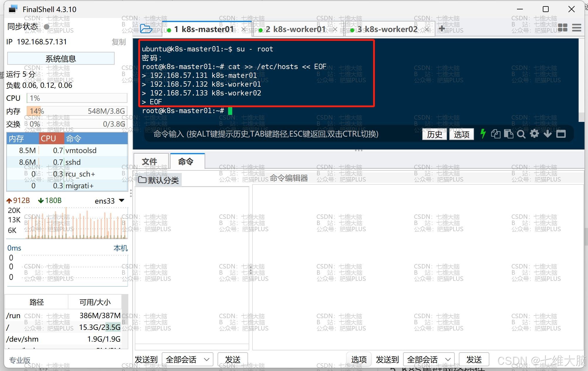The width and height of the screenshot is (588, 371).
Task: Click the copy icon in terminal toolbar
Action: click(496, 134)
